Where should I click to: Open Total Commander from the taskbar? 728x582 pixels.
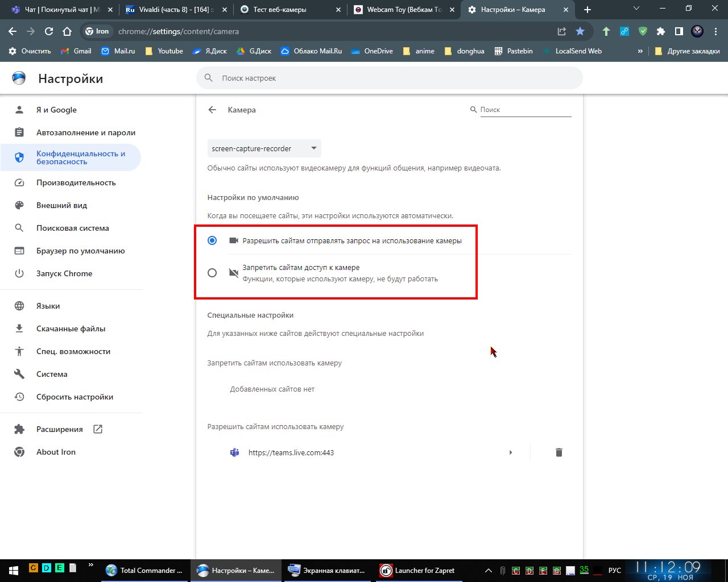click(145, 570)
